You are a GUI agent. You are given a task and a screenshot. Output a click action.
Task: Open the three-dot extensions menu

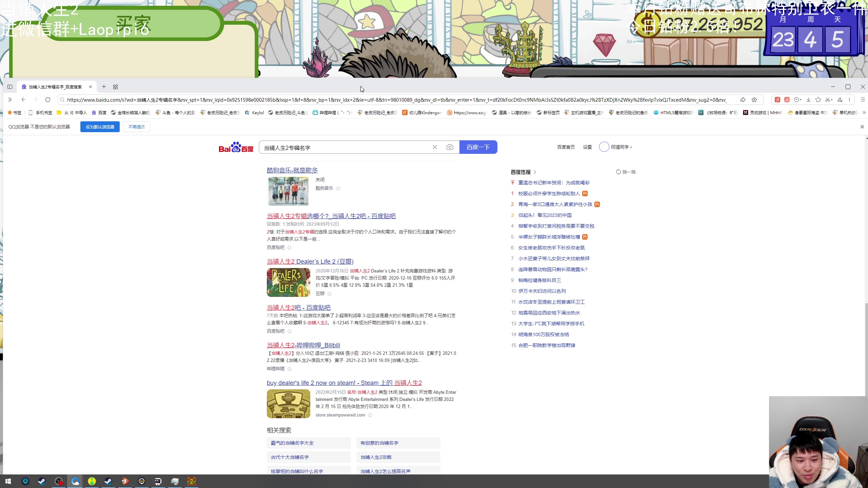[x=849, y=100]
